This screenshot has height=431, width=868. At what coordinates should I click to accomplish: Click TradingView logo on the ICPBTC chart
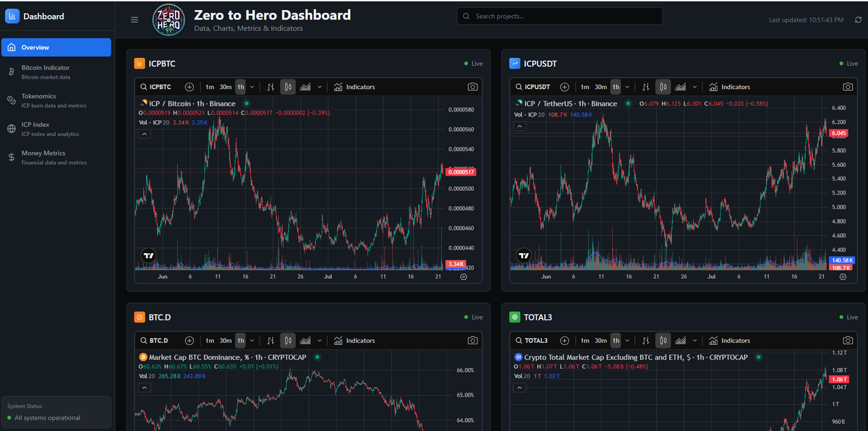click(x=148, y=255)
